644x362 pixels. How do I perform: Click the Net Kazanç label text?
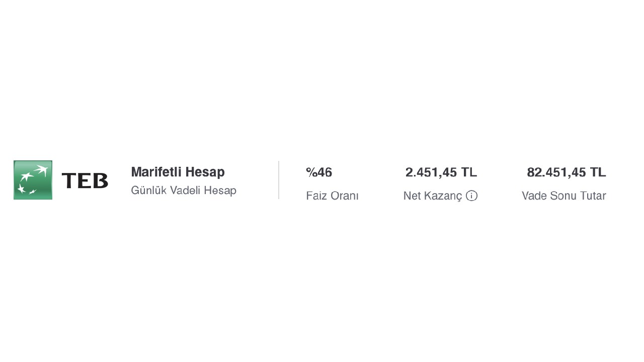click(432, 196)
